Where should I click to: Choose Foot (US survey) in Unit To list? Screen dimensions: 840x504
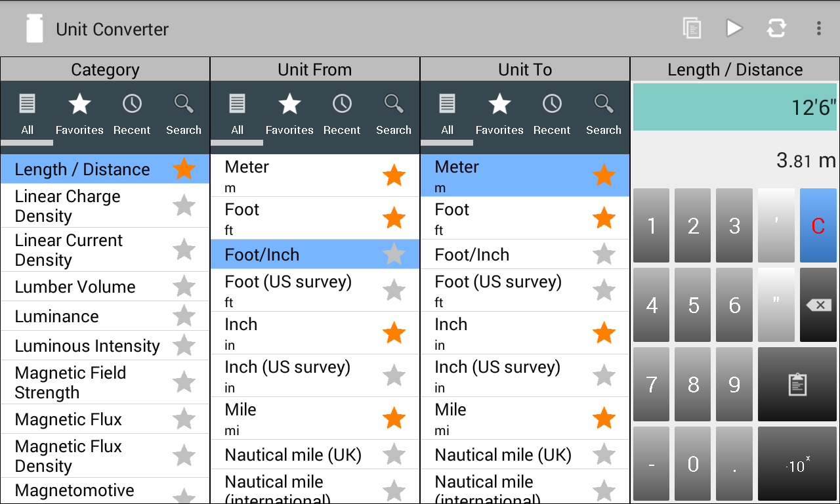pyautogui.click(x=525, y=290)
